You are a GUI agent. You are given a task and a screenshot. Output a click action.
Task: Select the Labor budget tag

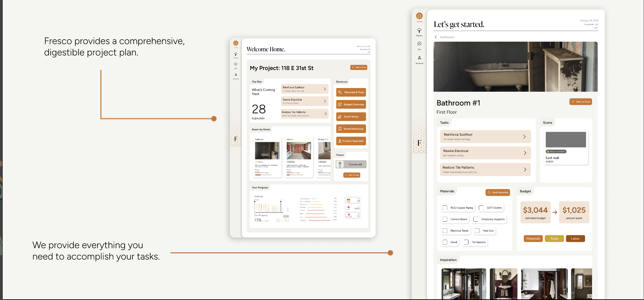click(x=575, y=239)
